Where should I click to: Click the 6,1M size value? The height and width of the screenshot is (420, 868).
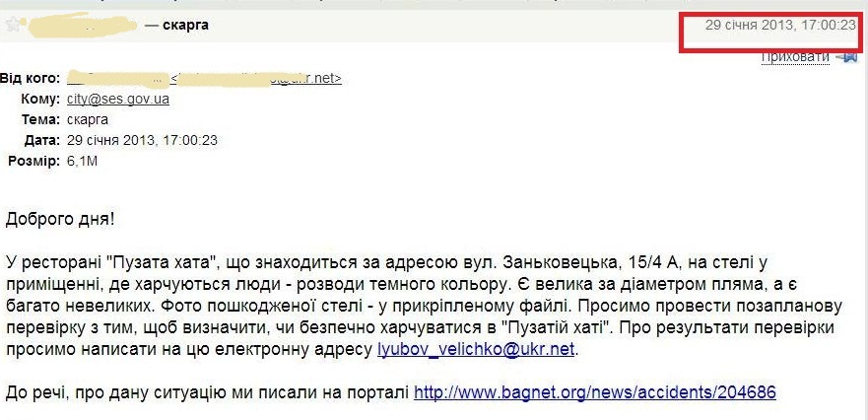(x=83, y=161)
